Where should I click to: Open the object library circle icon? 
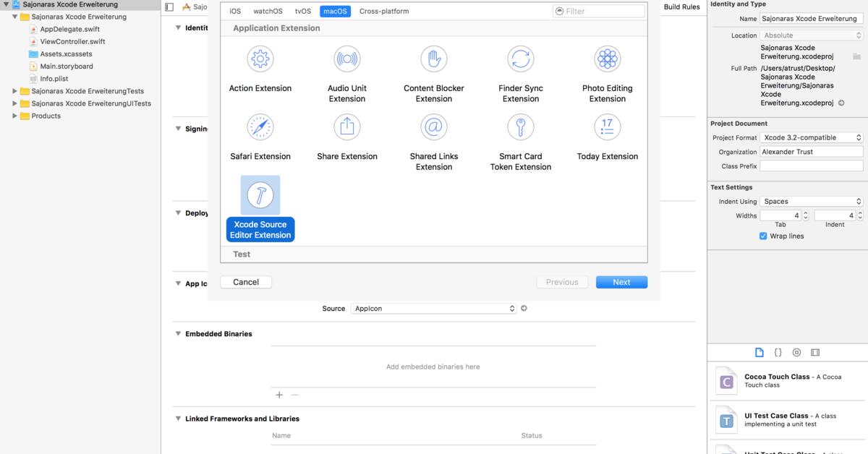[x=796, y=352]
